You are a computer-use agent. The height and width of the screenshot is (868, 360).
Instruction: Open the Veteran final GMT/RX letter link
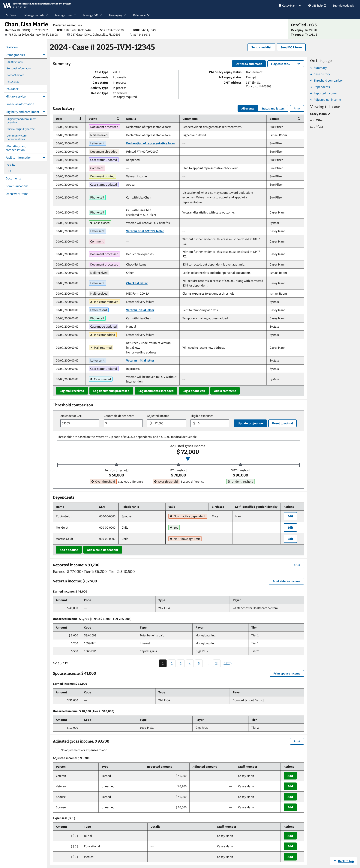145,231
